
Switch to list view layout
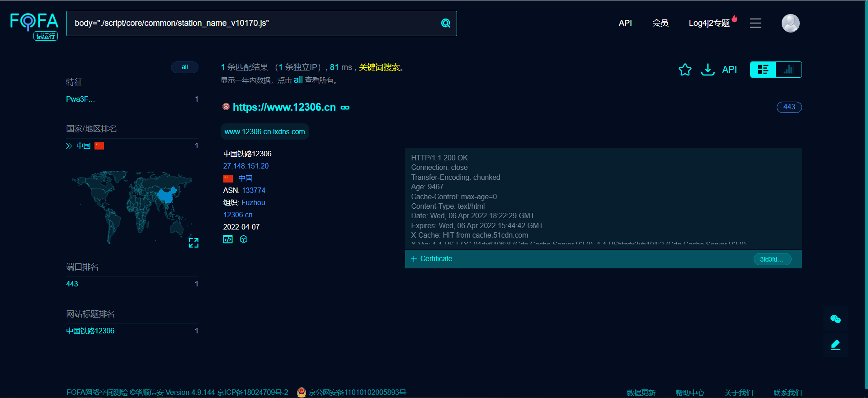[763, 70]
